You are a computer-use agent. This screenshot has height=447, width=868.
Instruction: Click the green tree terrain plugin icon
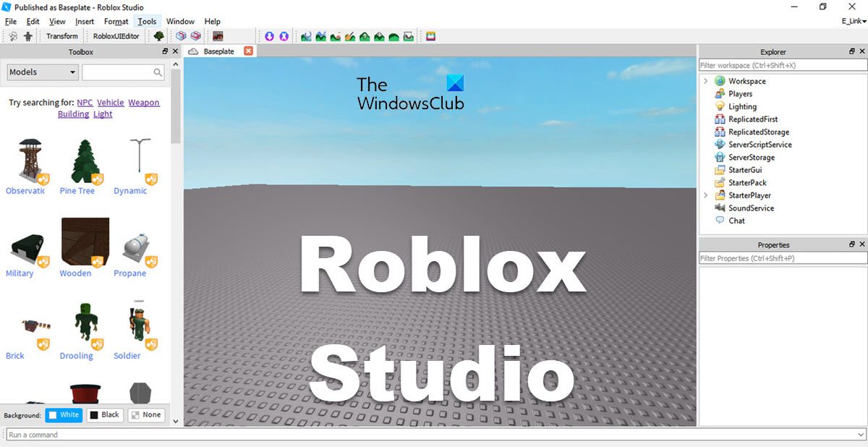tap(158, 36)
